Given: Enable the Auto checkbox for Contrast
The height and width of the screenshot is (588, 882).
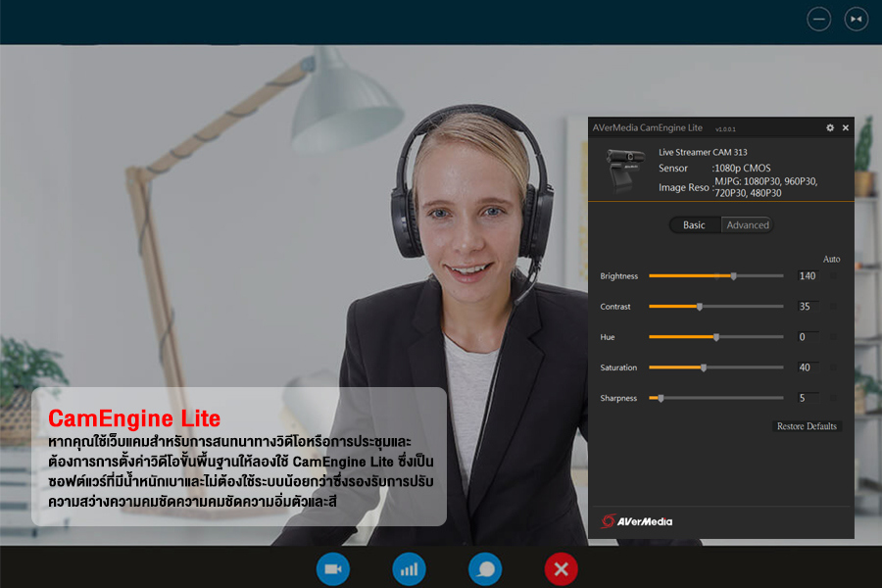Looking at the screenshot, I should pos(833,306).
